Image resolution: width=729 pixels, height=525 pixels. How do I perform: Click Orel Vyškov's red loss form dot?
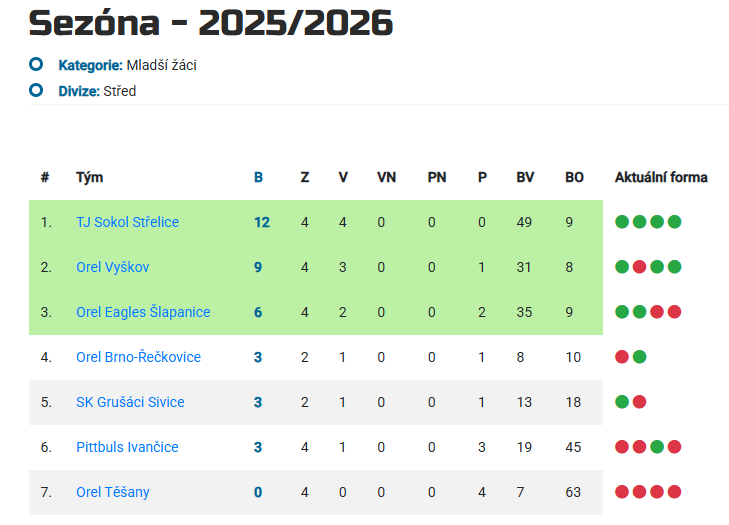[x=640, y=267]
